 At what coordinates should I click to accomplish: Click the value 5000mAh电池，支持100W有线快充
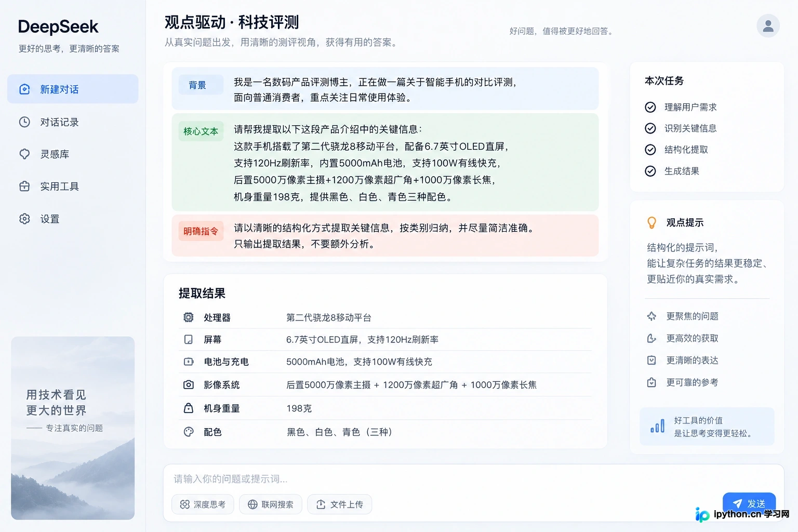[x=359, y=362]
